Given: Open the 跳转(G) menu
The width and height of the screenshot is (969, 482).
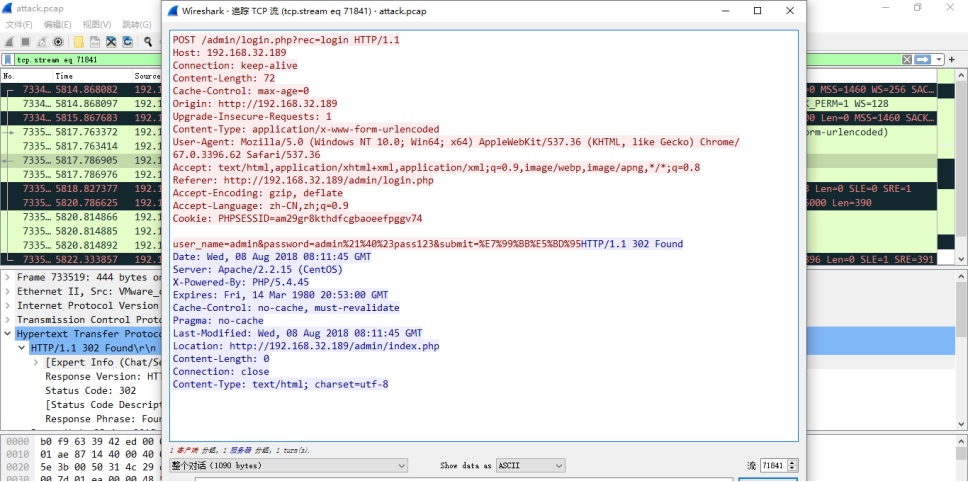Looking at the screenshot, I should [137, 25].
